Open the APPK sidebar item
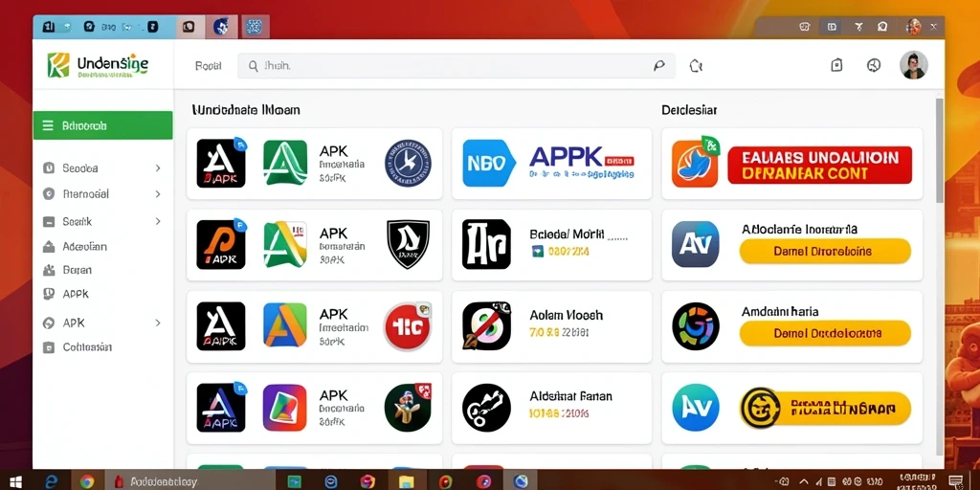980x490 pixels. [x=76, y=294]
